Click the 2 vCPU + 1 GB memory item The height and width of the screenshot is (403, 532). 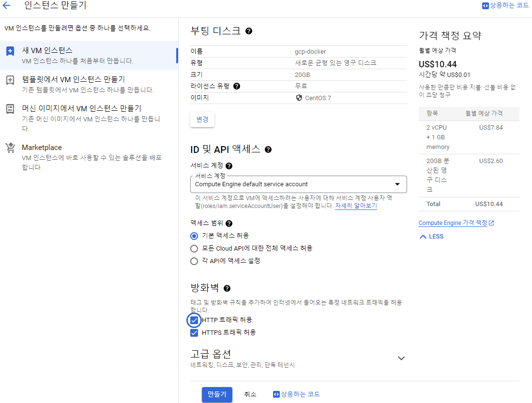click(438, 137)
